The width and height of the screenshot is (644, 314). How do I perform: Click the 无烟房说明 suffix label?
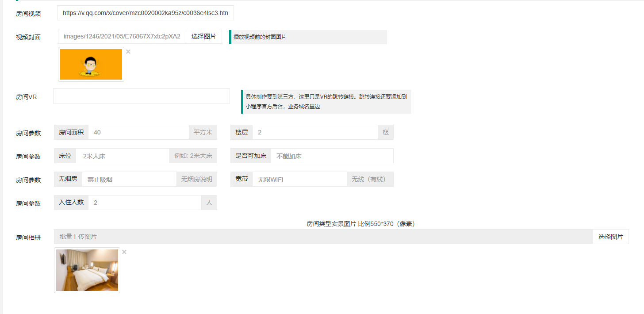197,179
